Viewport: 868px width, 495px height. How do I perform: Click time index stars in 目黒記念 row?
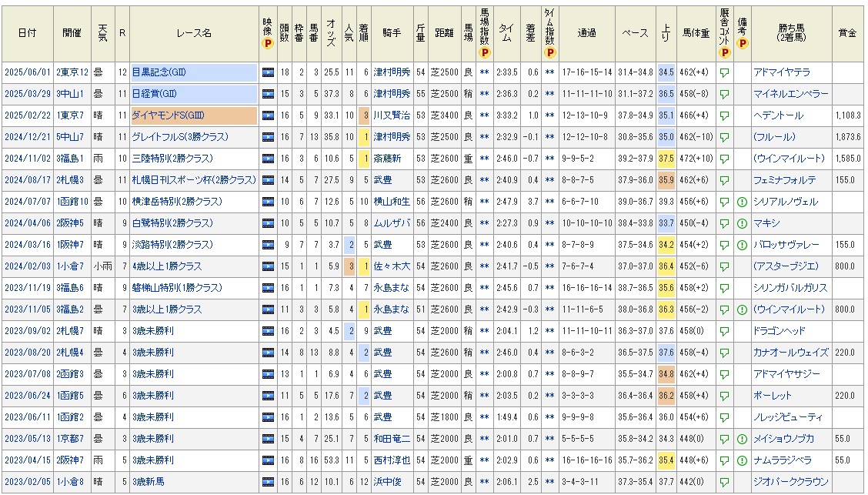pyautogui.click(x=549, y=72)
